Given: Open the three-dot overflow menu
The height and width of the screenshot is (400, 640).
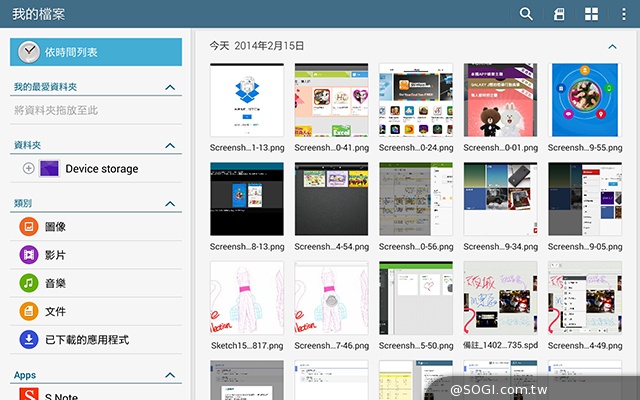Looking at the screenshot, I should click(624, 14).
